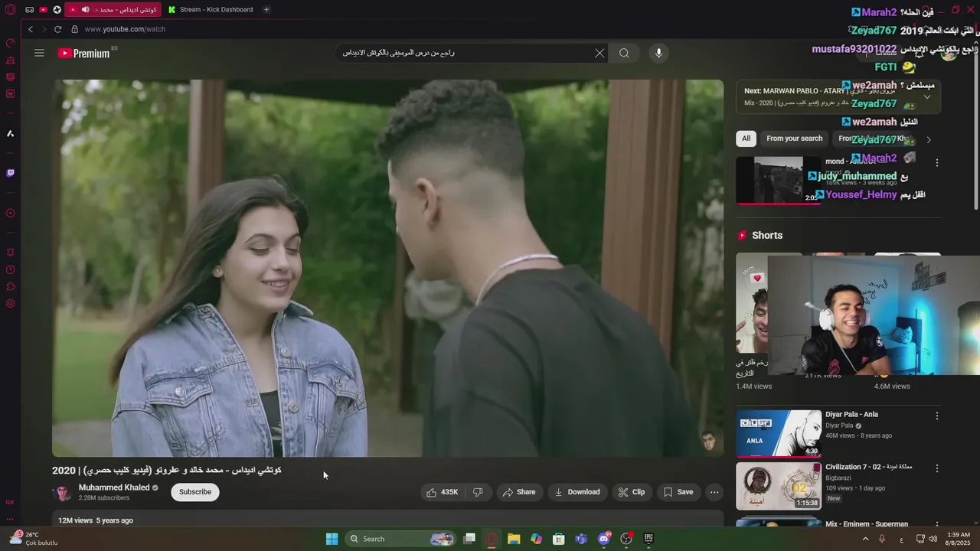Open Muhammed Khaled channel avatar

63,492
